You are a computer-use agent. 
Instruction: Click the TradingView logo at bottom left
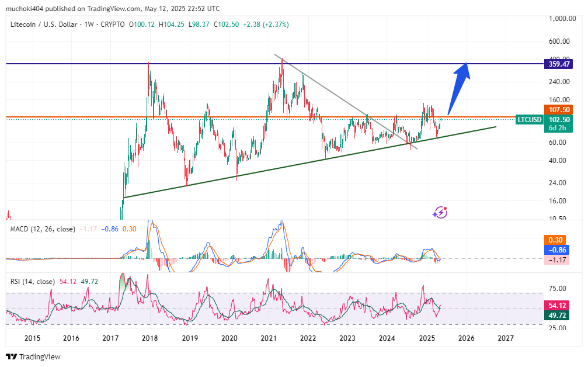coord(33,356)
